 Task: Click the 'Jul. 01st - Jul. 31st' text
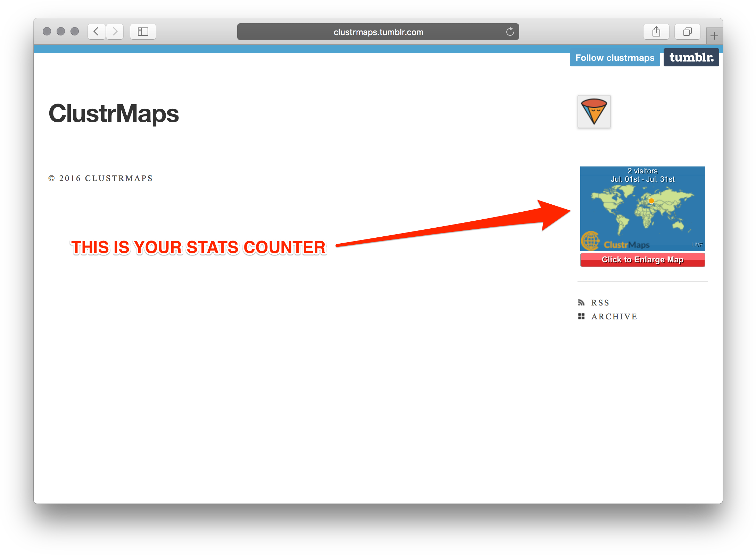pyautogui.click(x=642, y=179)
